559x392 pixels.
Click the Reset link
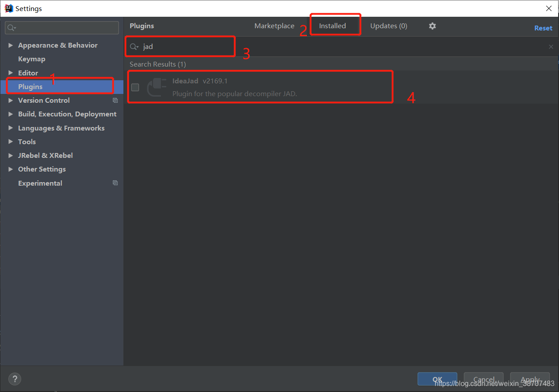pos(543,28)
